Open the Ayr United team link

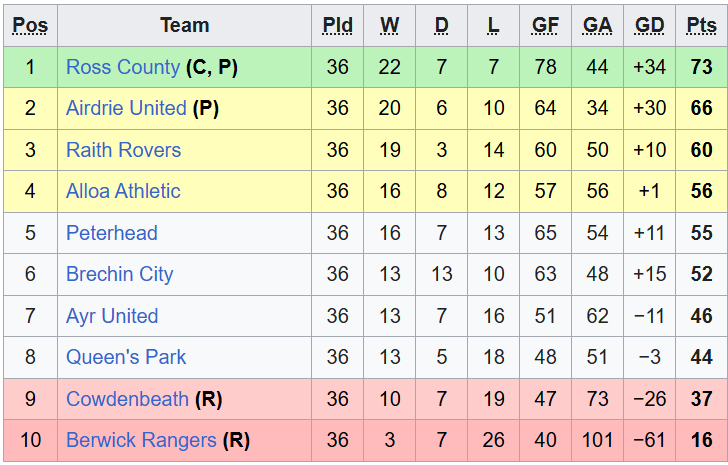(112, 316)
